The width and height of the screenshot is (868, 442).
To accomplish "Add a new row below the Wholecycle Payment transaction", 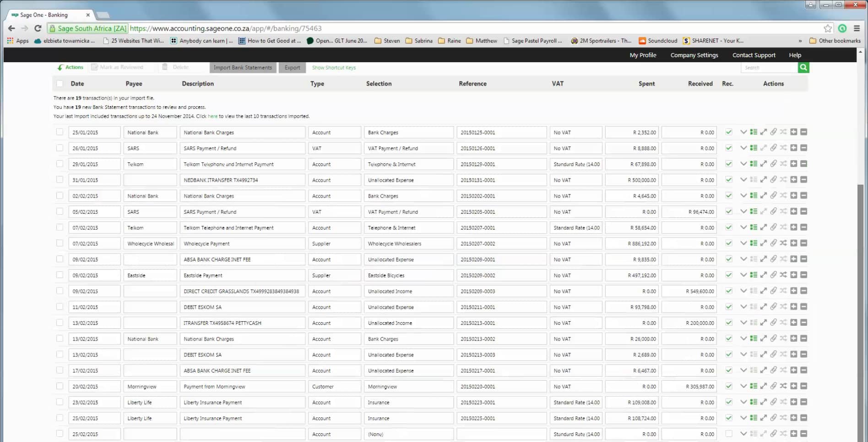I will [x=793, y=243].
